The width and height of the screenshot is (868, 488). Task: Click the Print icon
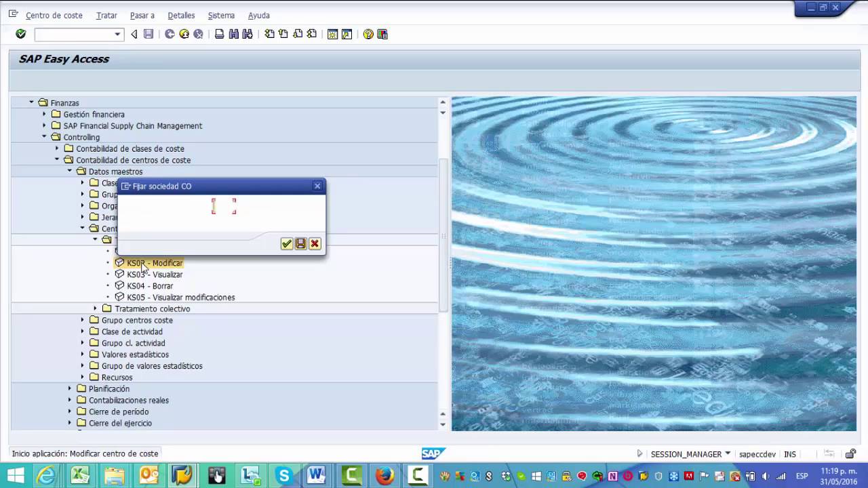219,34
